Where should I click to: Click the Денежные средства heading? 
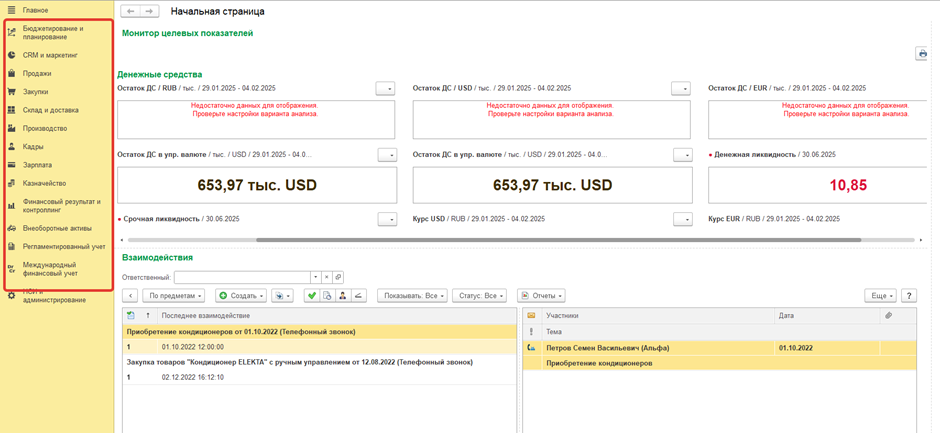[159, 74]
